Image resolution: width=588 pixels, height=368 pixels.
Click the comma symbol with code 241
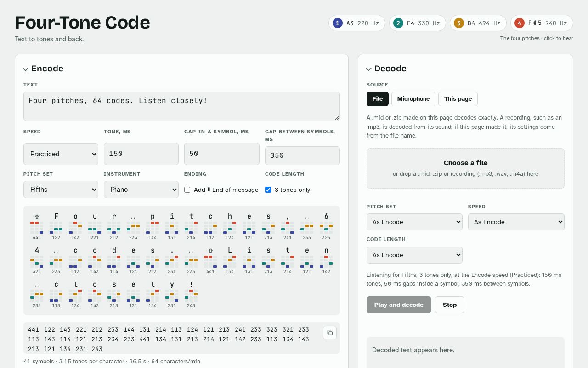point(288,226)
